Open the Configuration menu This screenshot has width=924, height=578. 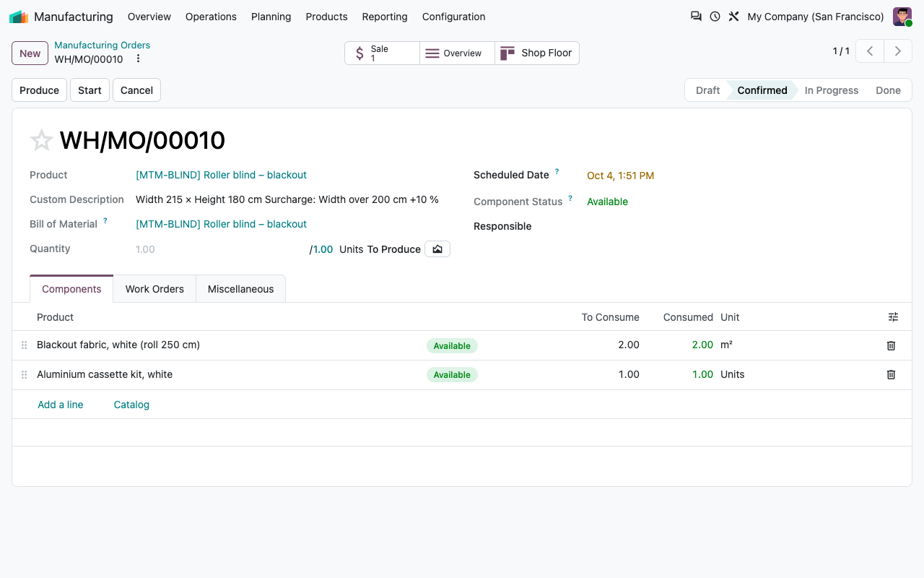[453, 17]
